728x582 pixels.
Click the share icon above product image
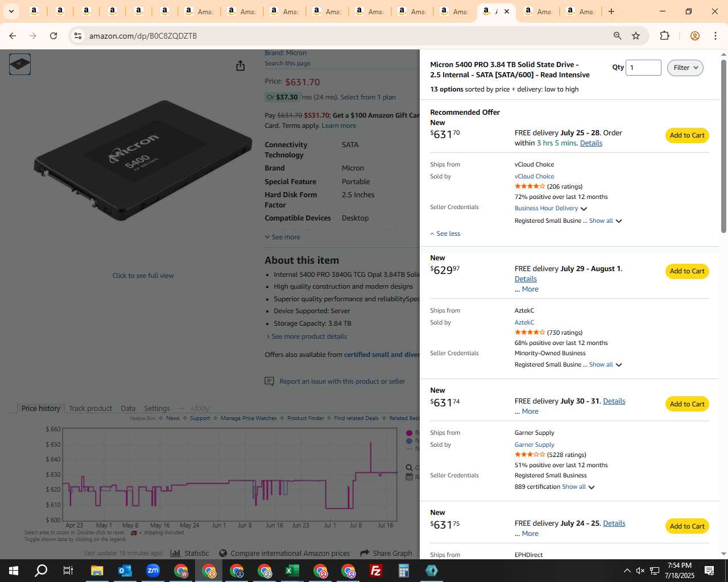(241, 66)
